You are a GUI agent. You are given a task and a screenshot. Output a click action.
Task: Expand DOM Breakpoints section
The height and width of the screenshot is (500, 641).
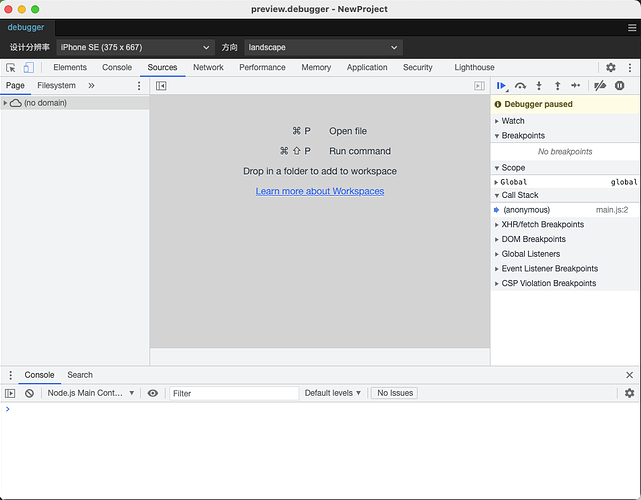[x=496, y=240]
